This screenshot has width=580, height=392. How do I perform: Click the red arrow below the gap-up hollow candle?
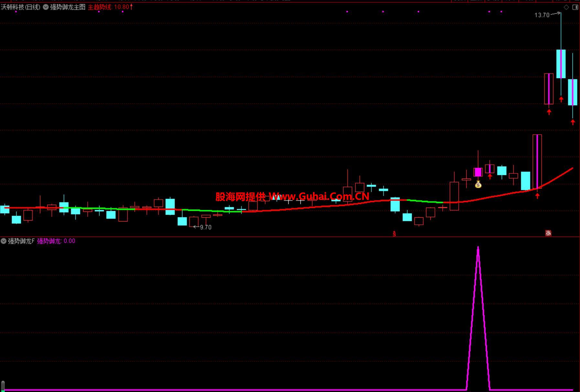[x=549, y=112]
